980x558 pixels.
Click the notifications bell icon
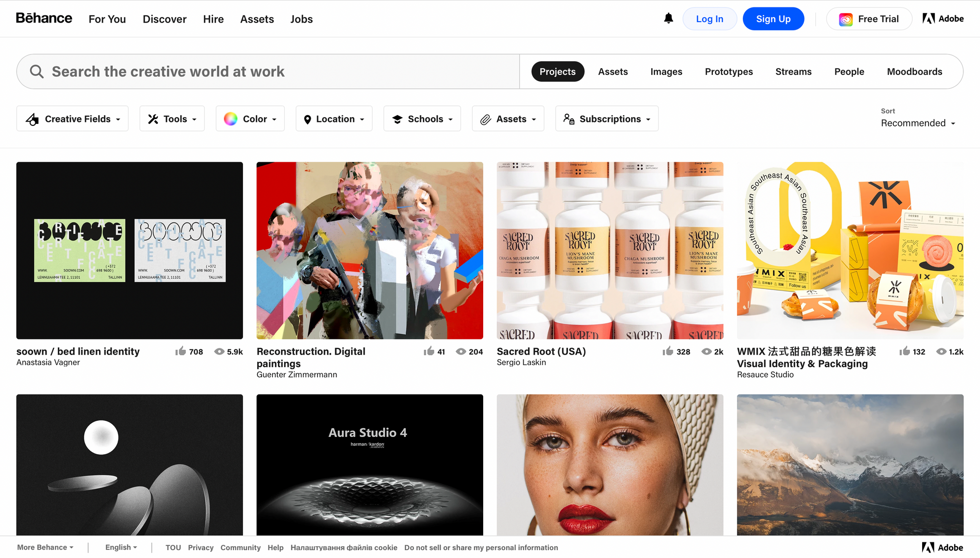[x=668, y=19]
